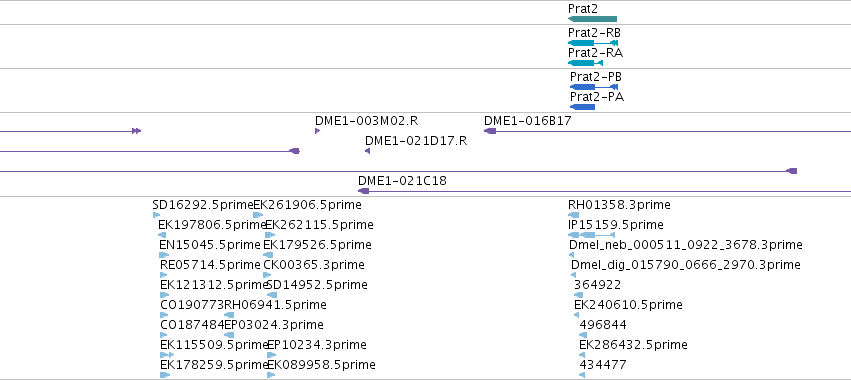
Task: Select the Prat2-PA protein glyph
Action: pos(582,107)
